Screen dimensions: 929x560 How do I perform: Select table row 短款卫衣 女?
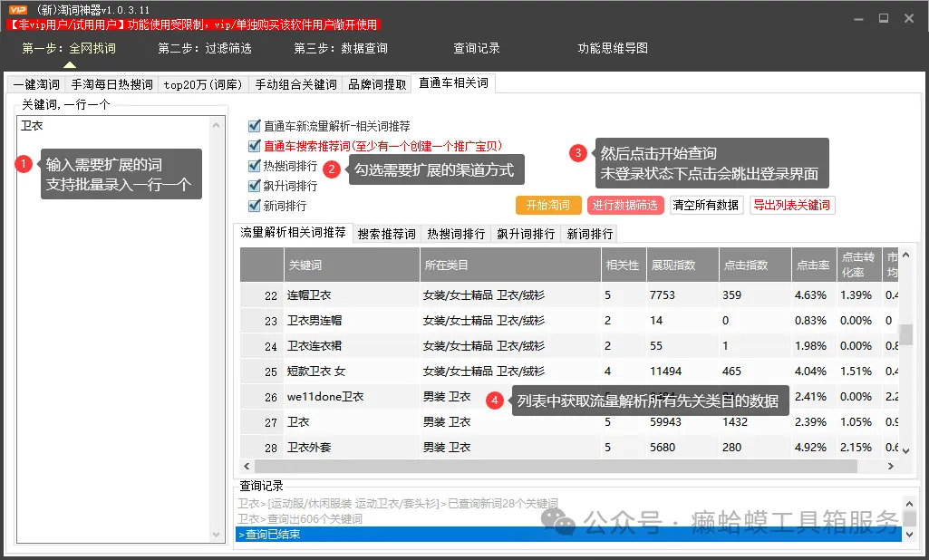[x=569, y=372]
